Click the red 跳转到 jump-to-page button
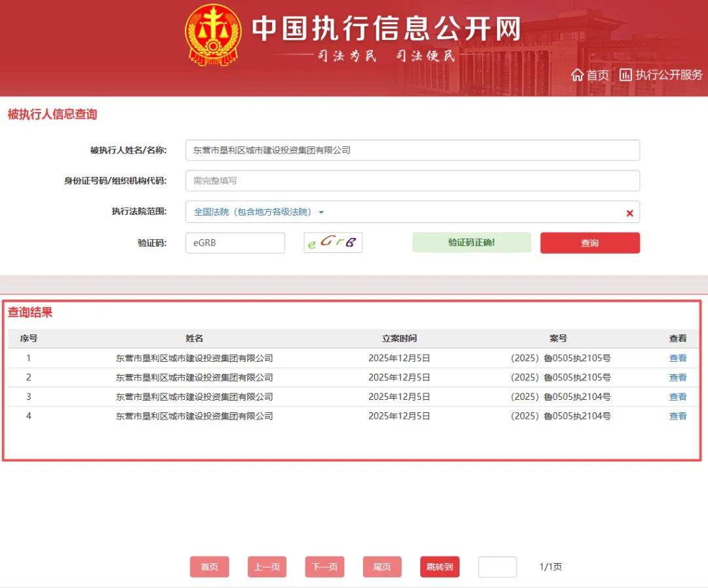This screenshot has width=708, height=588. tap(439, 566)
